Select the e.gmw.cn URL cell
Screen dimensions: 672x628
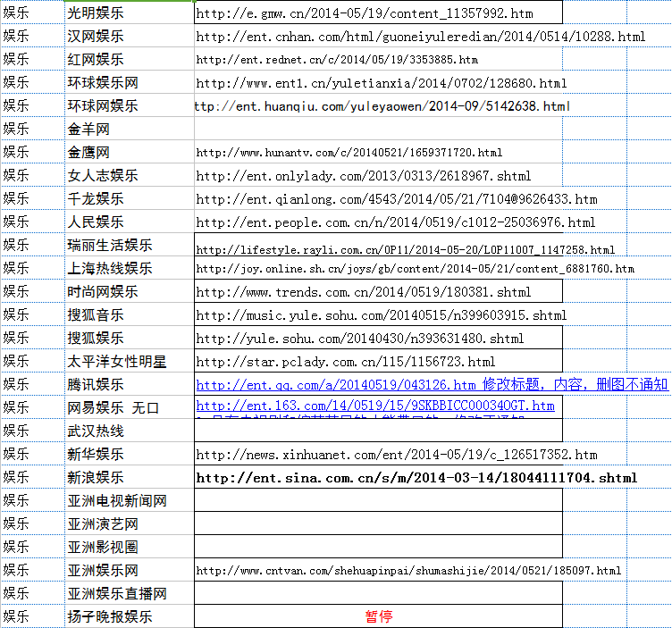[x=378, y=13]
